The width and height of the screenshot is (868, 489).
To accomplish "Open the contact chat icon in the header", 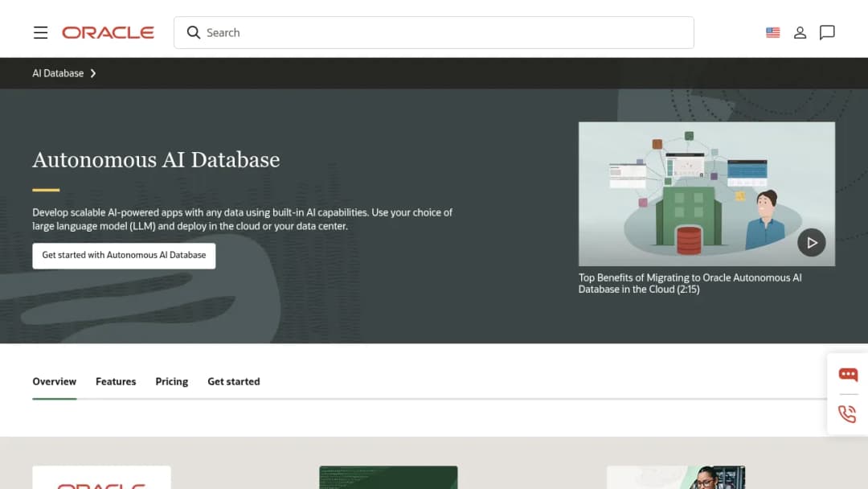I will [827, 33].
